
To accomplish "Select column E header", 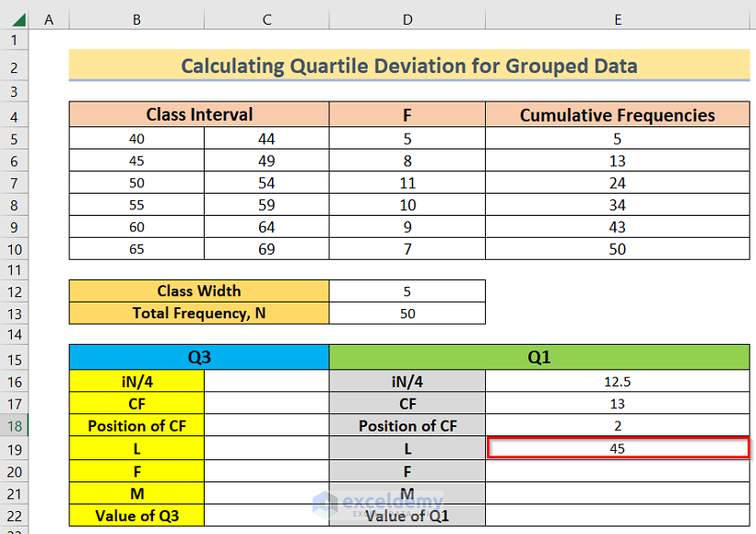I will pos(618,19).
